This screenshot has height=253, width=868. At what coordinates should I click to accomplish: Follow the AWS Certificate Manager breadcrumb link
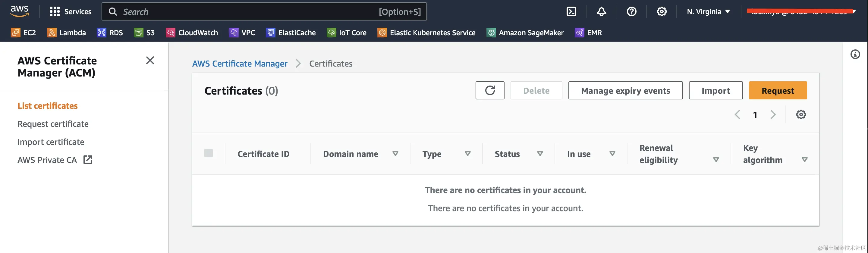240,64
